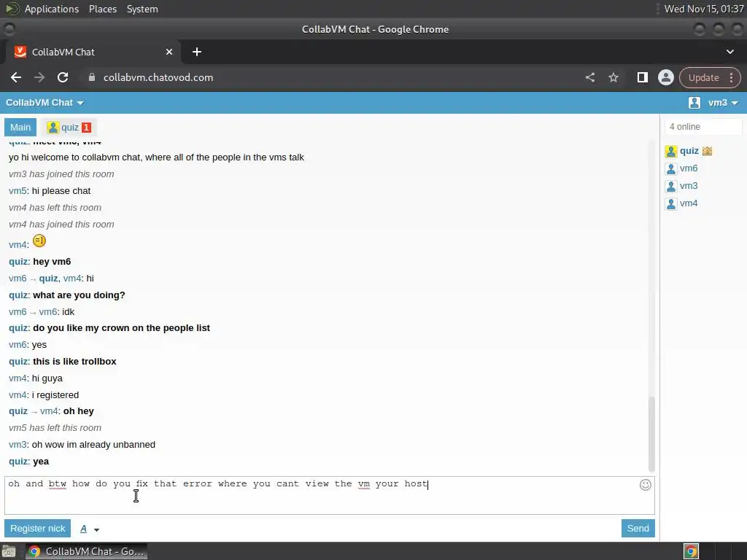Open the System menu
This screenshot has height=560, width=747.
tap(142, 9)
